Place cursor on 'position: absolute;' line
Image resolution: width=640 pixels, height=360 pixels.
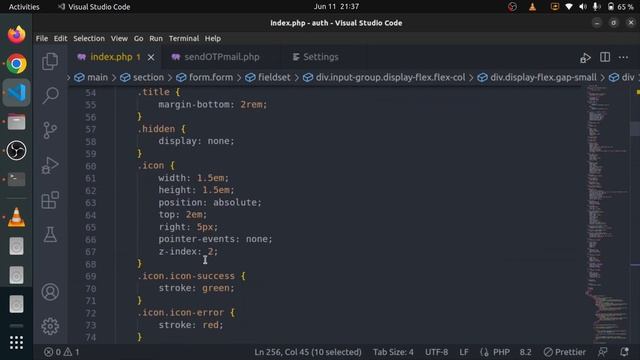[210, 202]
